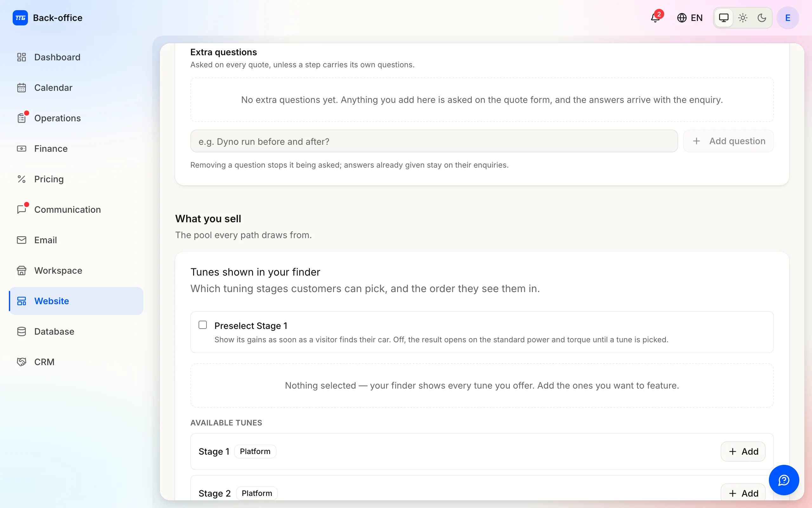Click the Website layout icon
Screen dimensions: 812x508
coord(22,301)
